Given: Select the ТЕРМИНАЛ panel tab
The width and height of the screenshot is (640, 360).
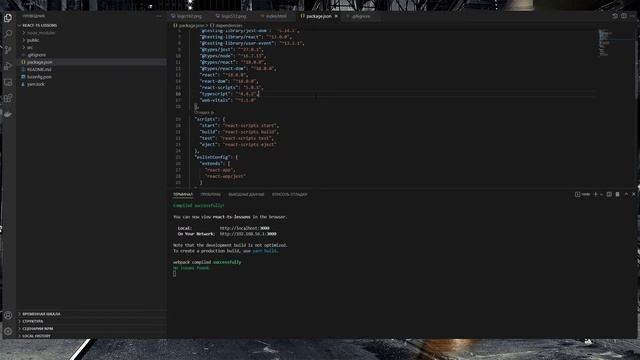Looking at the screenshot, I should [182, 194].
